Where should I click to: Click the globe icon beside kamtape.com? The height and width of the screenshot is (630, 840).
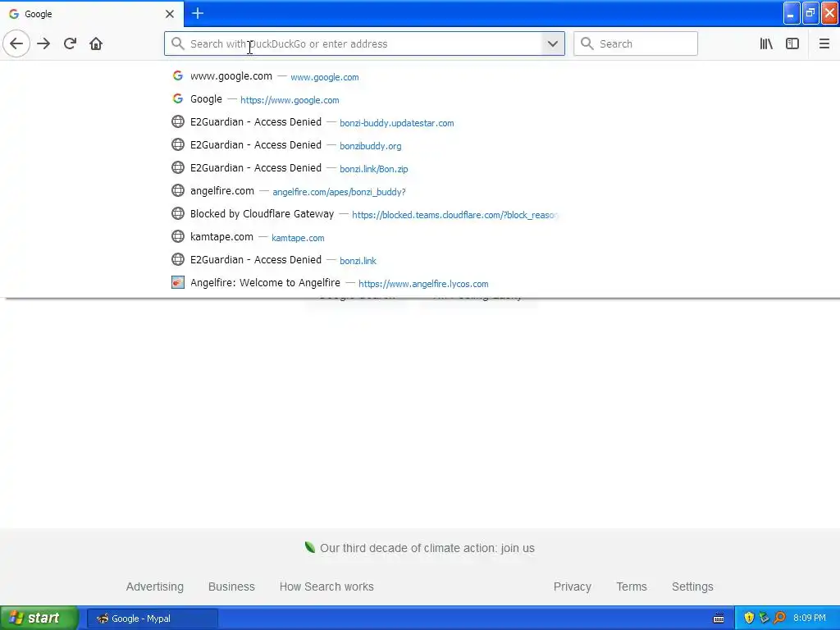[x=178, y=236]
